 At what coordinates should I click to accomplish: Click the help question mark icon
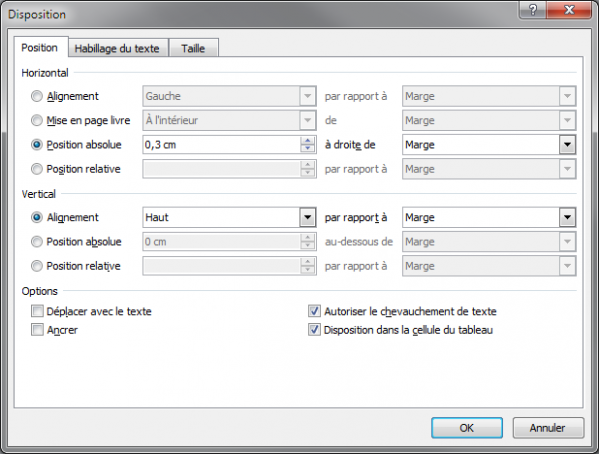click(x=533, y=9)
